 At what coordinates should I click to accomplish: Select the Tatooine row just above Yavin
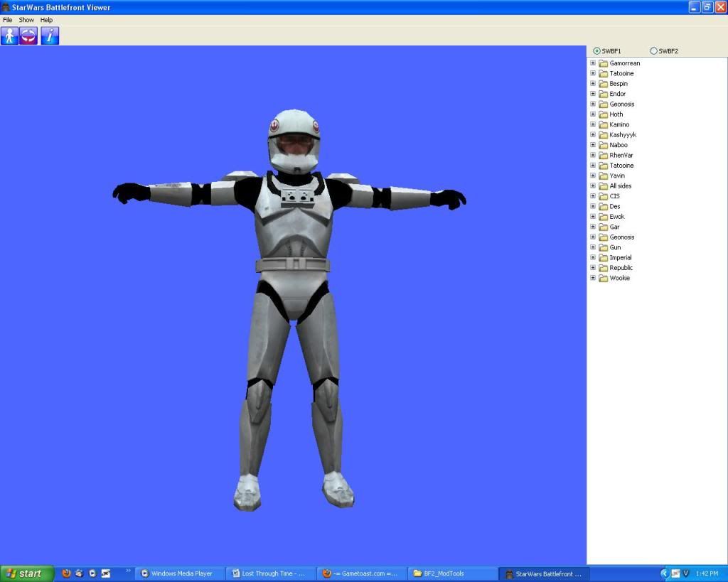click(621, 166)
